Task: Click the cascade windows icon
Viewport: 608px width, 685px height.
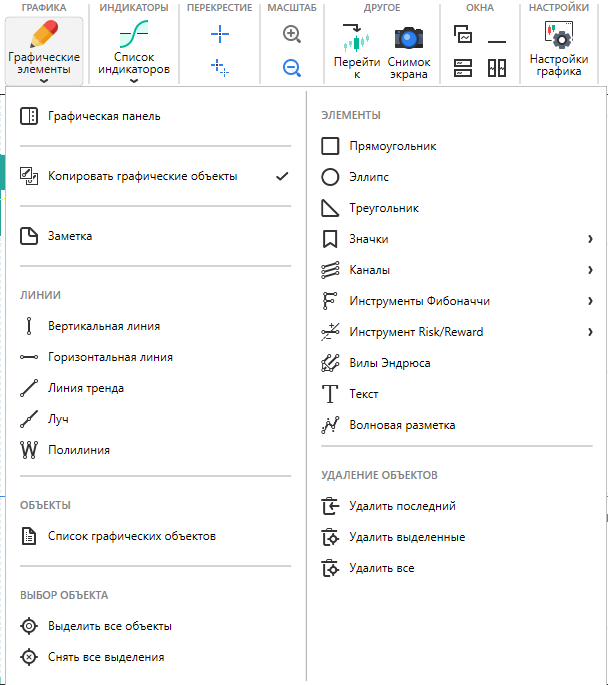Action: 463,35
